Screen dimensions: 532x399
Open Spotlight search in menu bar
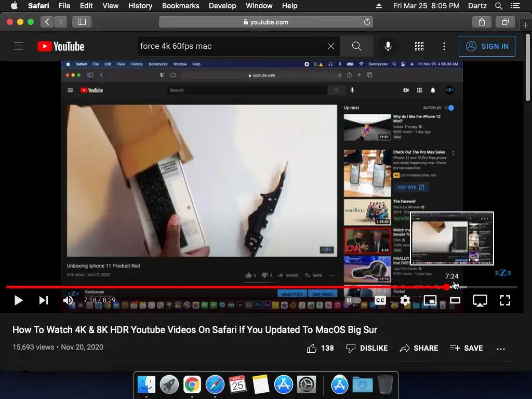pos(498,6)
